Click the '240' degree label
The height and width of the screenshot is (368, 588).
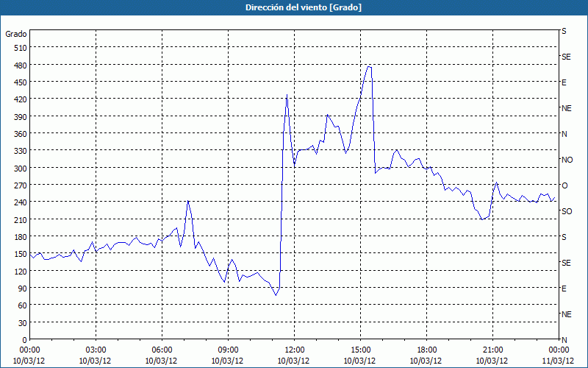21,202
